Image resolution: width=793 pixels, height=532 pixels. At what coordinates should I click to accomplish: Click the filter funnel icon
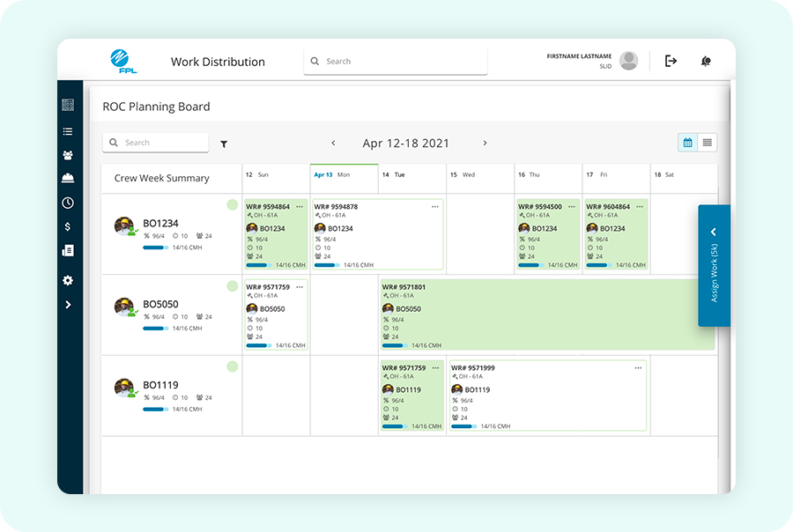coord(224,144)
